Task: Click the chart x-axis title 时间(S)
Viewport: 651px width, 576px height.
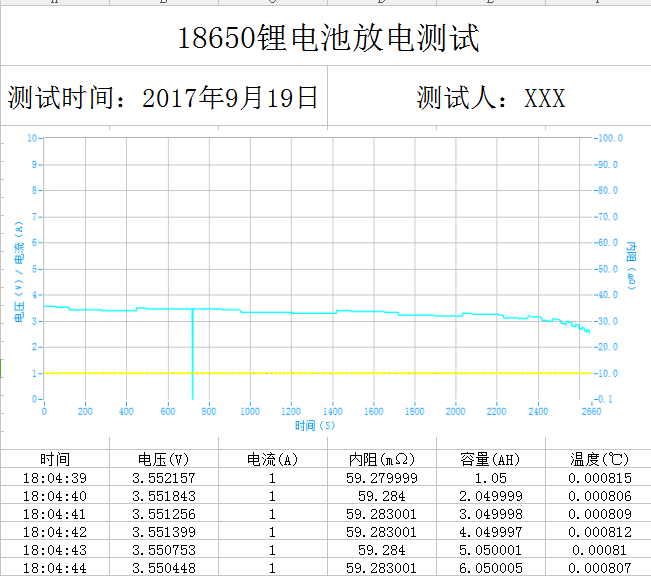Action: coord(314,425)
